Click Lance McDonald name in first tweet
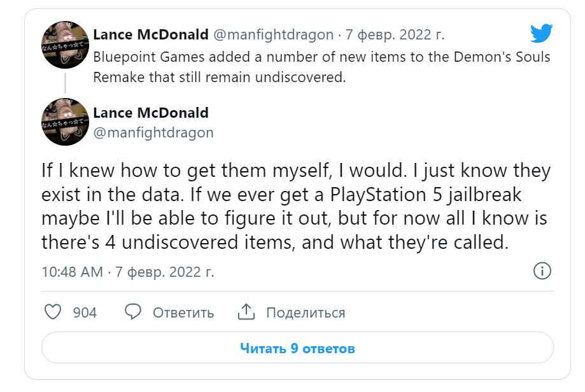This screenshot has width=585, height=392. click(150, 34)
